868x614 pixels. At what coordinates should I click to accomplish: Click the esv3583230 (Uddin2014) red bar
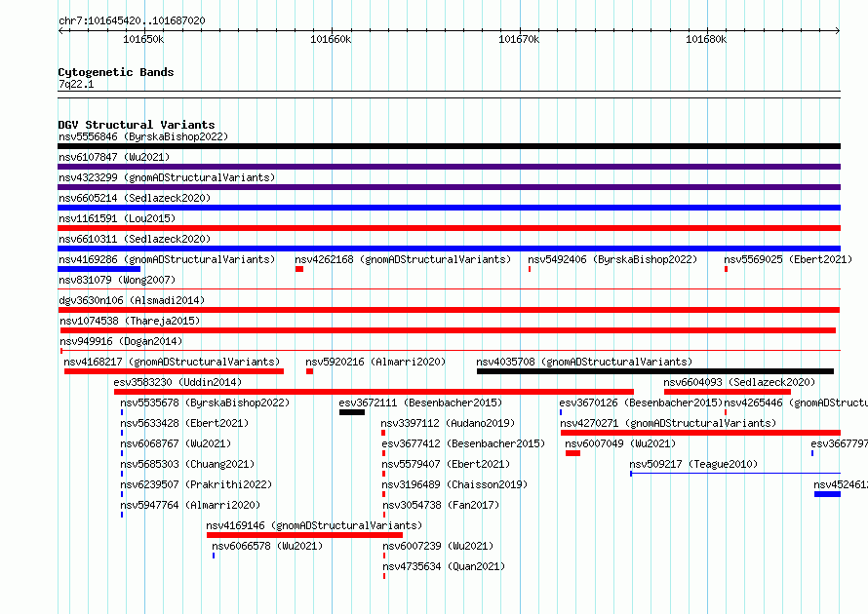[x=374, y=392]
